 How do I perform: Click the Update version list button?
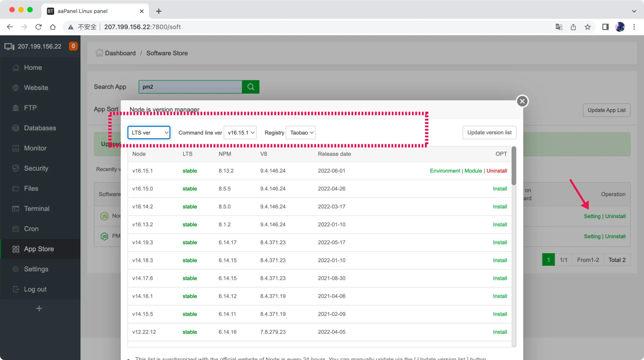[489, 133]
